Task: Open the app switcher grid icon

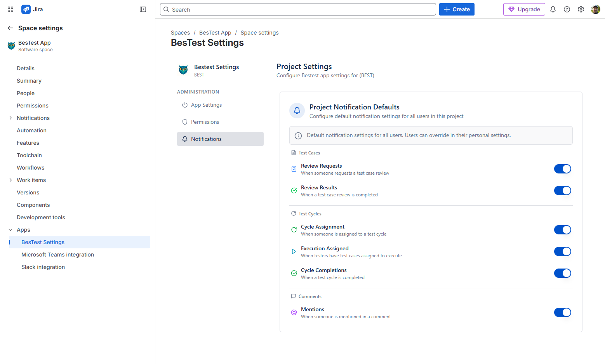Action: (x=10, y=9)
